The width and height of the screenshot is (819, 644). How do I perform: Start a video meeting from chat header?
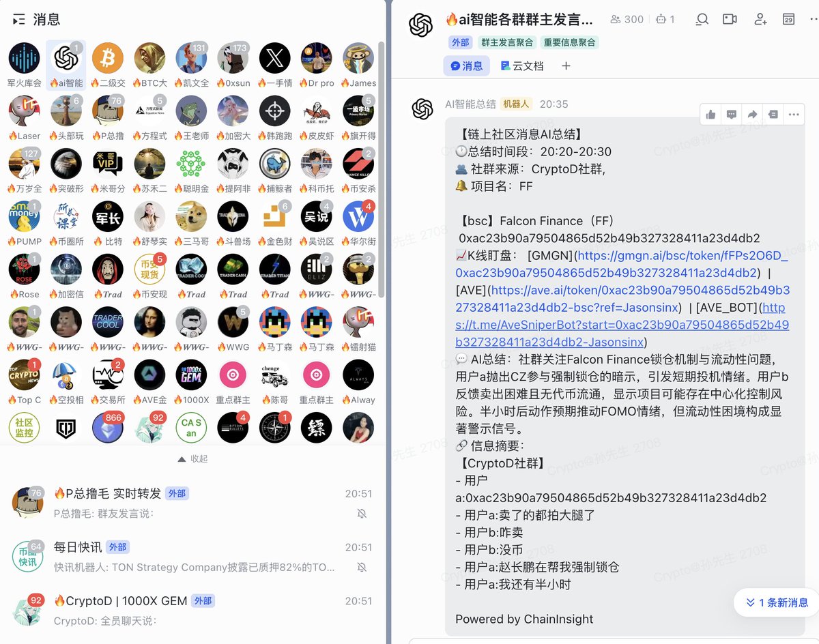tap(730, 19)
